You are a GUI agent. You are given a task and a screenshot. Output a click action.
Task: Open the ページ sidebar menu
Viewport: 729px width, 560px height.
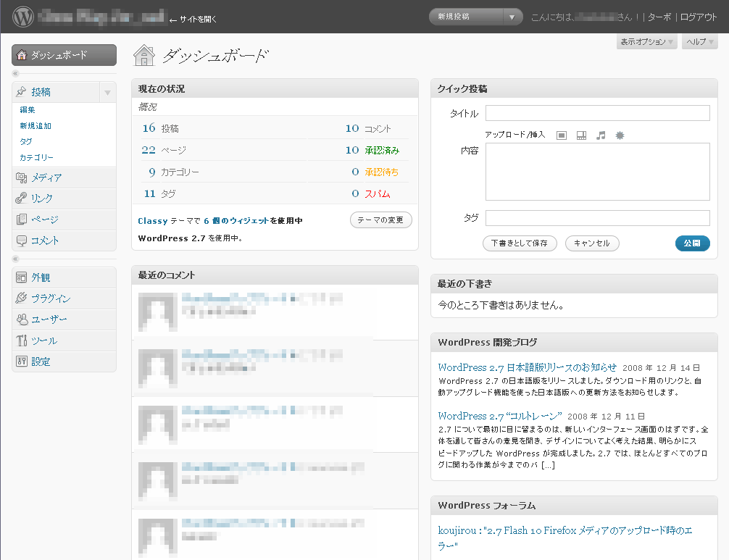(45, 220)
